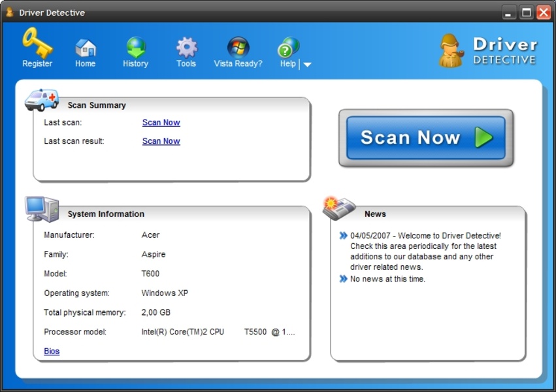
Task: Expand the dropdown arrow beside Help
Action: click(307, 65)
